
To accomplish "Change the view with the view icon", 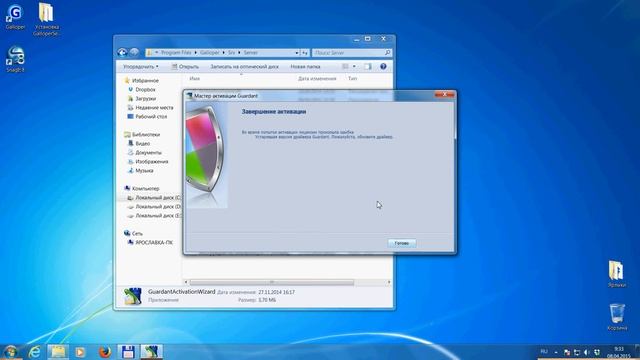I will [x=345, y=66].
